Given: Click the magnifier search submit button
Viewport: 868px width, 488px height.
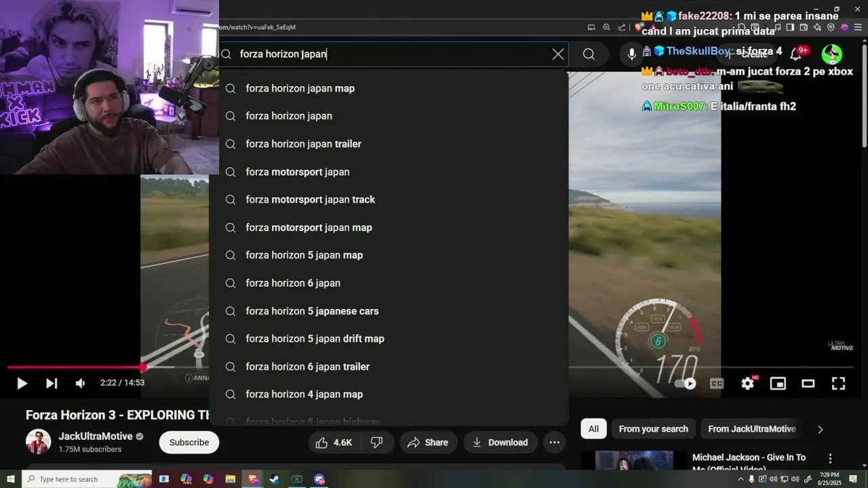Looking at the screenshot, I should (589, 54).
